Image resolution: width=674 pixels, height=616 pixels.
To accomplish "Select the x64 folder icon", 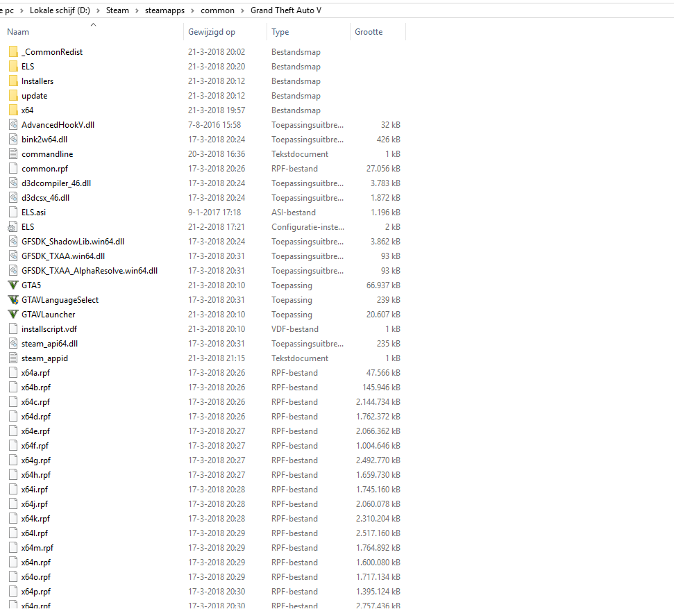I will [13, 110].
